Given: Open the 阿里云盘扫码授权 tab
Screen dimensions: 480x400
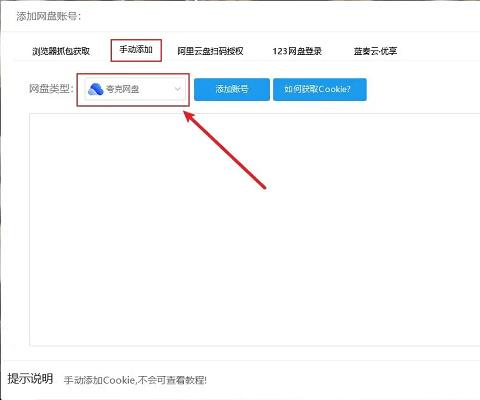Looking at the screenshot, I should pyautogui.click(x=210, y=51).
